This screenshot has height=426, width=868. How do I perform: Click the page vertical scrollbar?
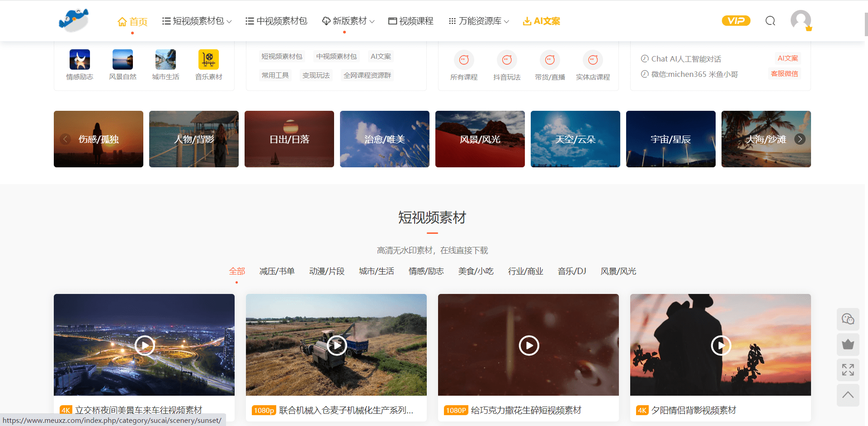point(866,24)
